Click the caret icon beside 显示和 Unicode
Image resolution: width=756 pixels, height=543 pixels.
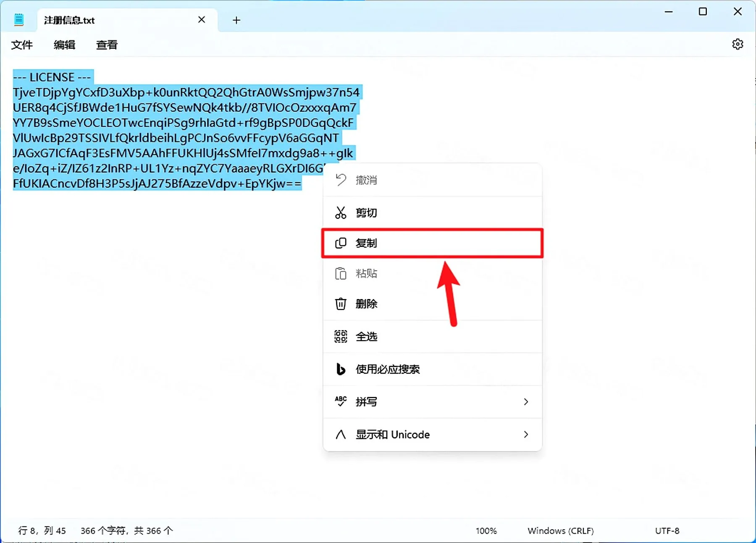coord(341,434)
